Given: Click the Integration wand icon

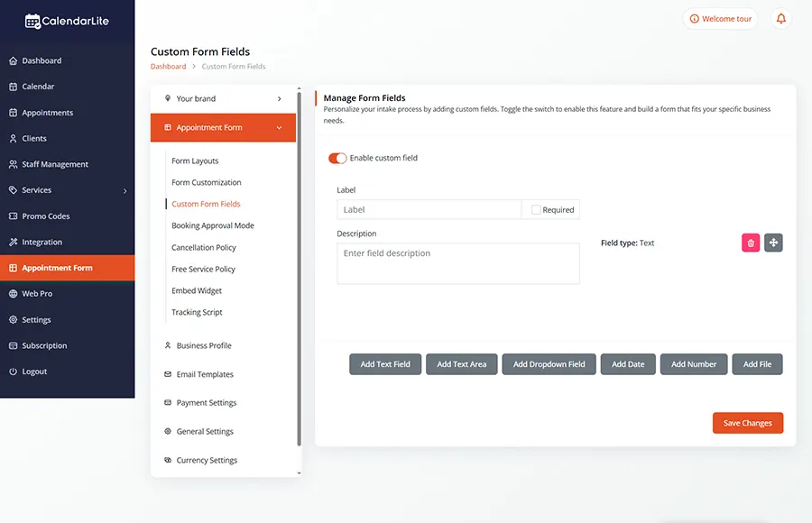Looking at the screenshot, I should pyautogui.click(x=13, y=242).
